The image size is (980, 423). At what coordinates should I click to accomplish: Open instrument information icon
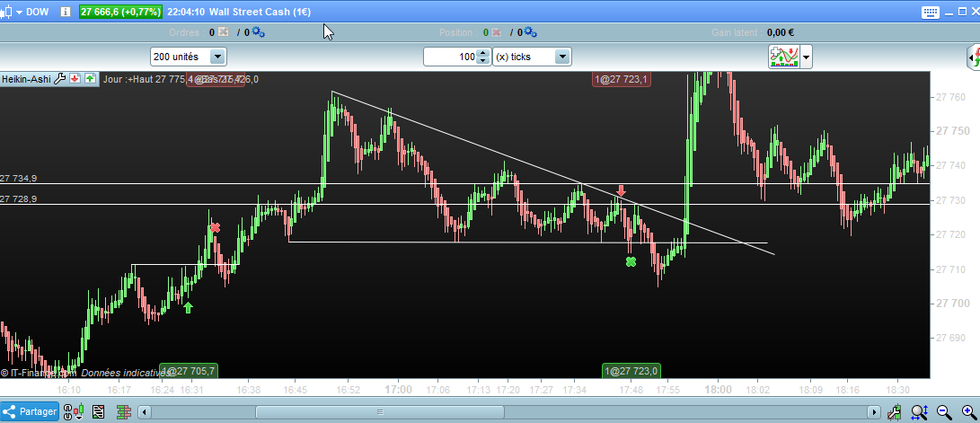65,12
